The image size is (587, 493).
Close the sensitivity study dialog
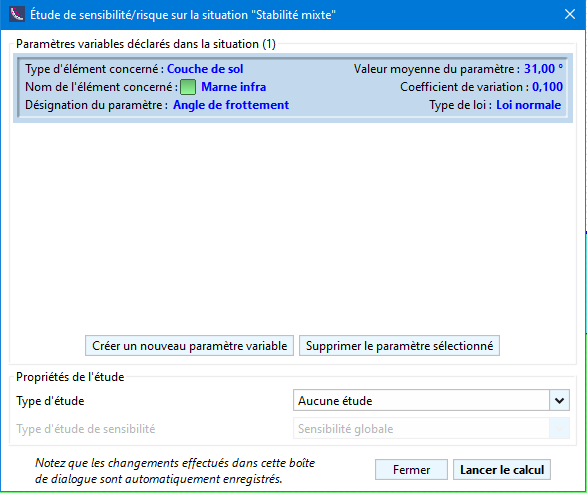570,15
